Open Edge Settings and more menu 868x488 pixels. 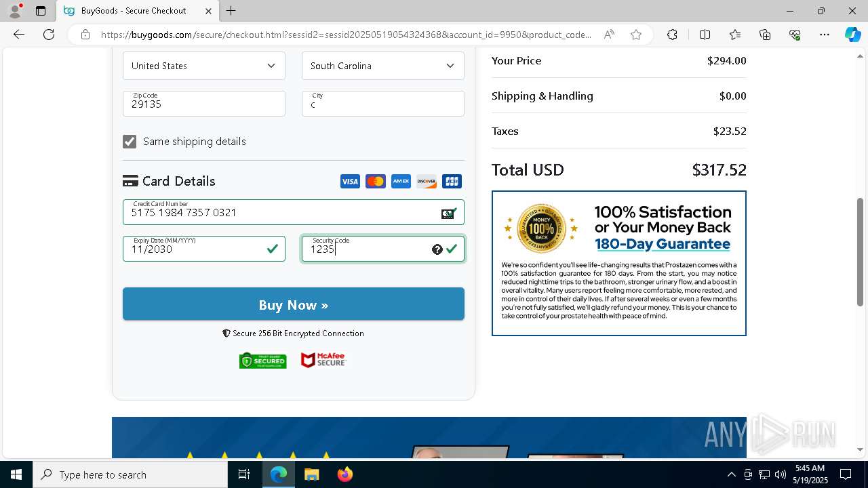click(x=825, y=35)
